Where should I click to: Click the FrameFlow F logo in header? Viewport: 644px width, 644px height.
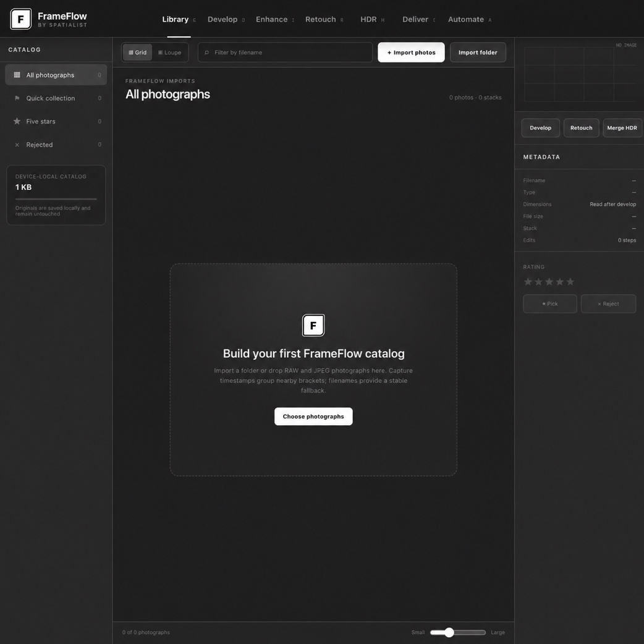tap(20, 19)
